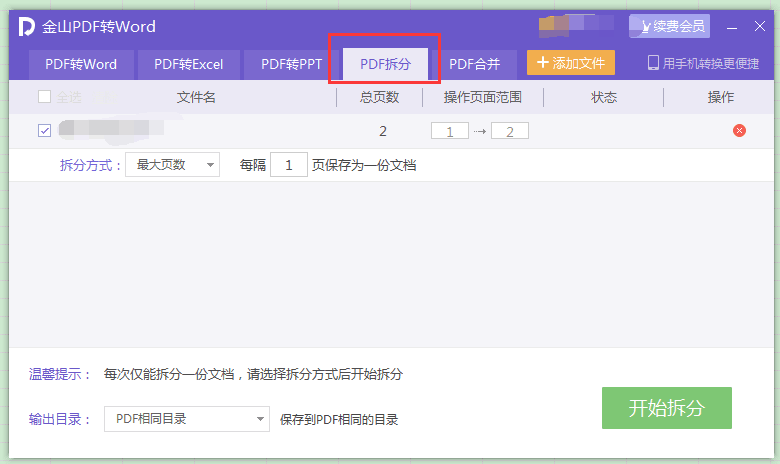Image resolution: width=780 pixels, height=464 pixels.
Task: Click the start page range field
Action: click(x=450, y=131)
